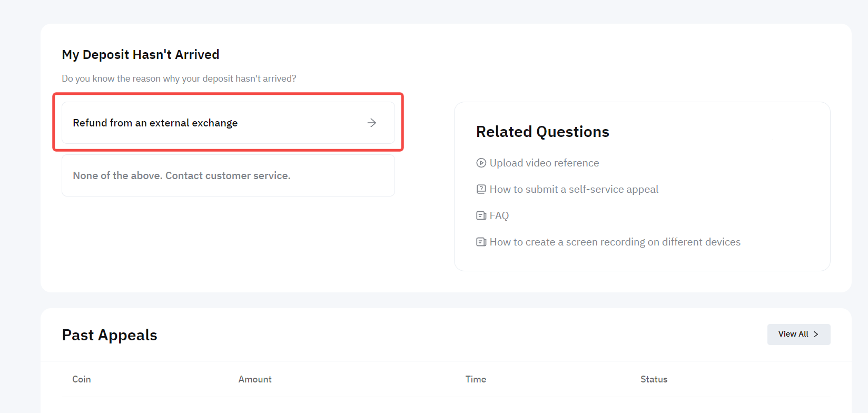Screen dimensions: 868x413
Task: Click the play icon beside Upload video reference
Action: click(x=481, y=163)
